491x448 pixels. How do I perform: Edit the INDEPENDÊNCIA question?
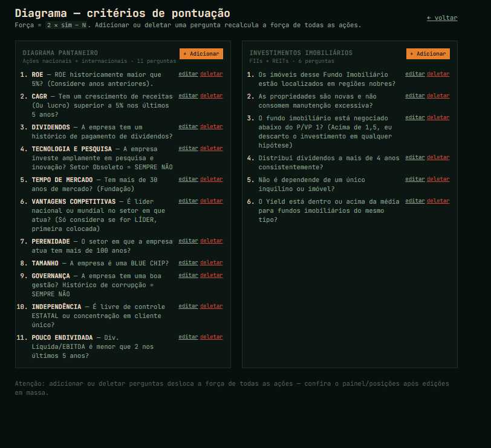click(x=188, y=306)
